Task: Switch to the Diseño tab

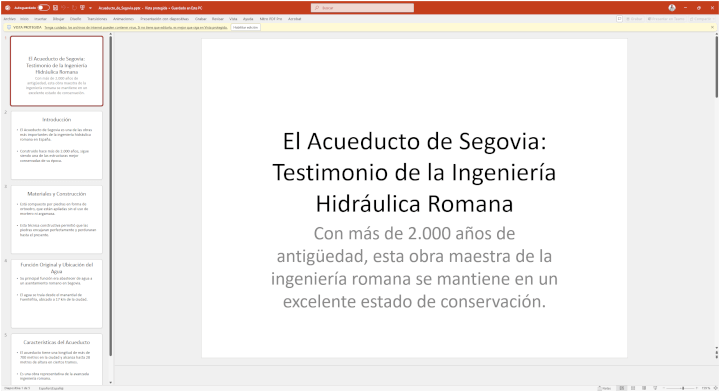Action: click(x=76, y=19)
